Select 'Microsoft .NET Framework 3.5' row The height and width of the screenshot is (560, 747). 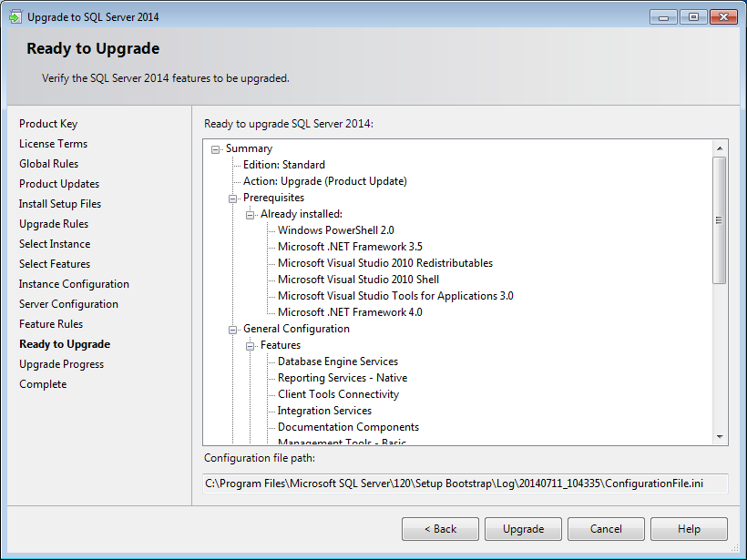pos(350,247)
